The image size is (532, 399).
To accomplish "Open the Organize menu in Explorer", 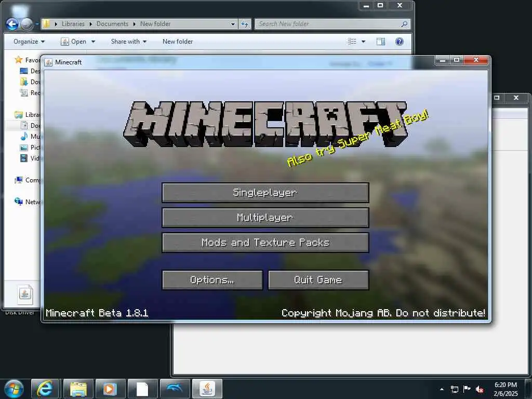I will pyautogui.click(x=29, y=42).
